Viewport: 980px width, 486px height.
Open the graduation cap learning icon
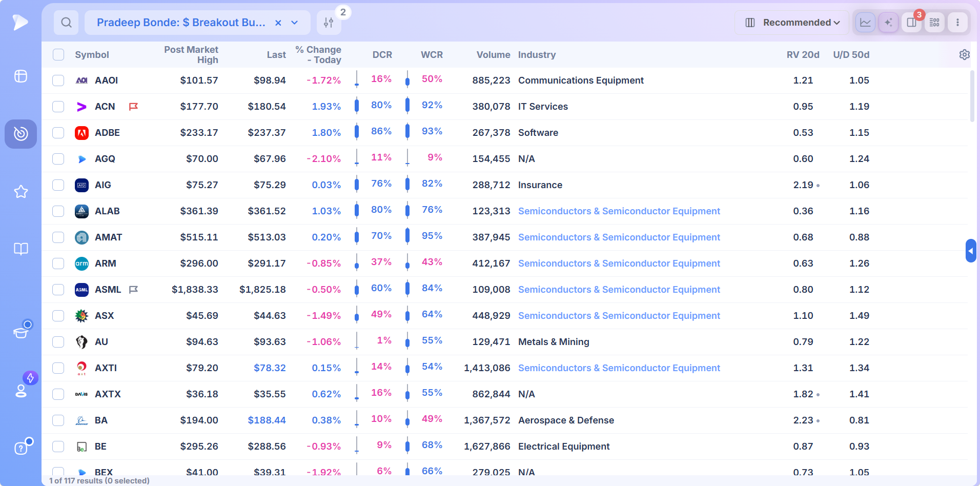pos(21,333)
